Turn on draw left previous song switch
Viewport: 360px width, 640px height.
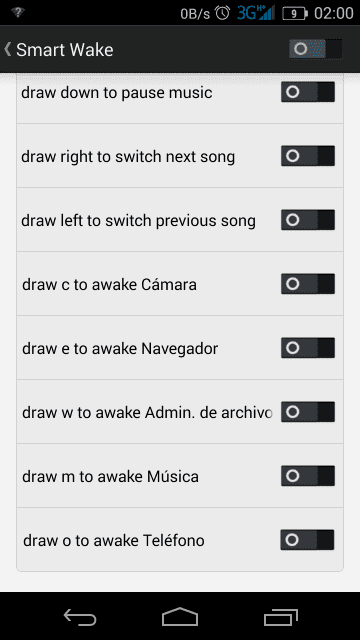click(x=308, y=220)
